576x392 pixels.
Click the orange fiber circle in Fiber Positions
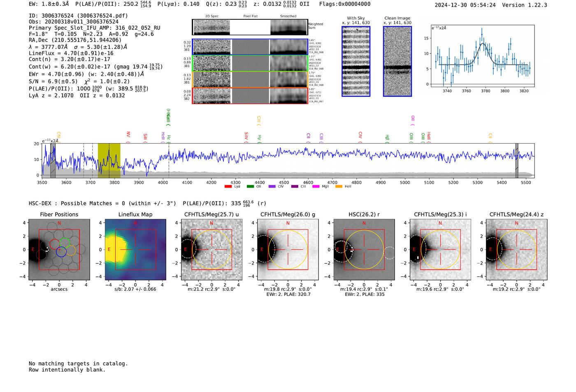coord(71,251)
